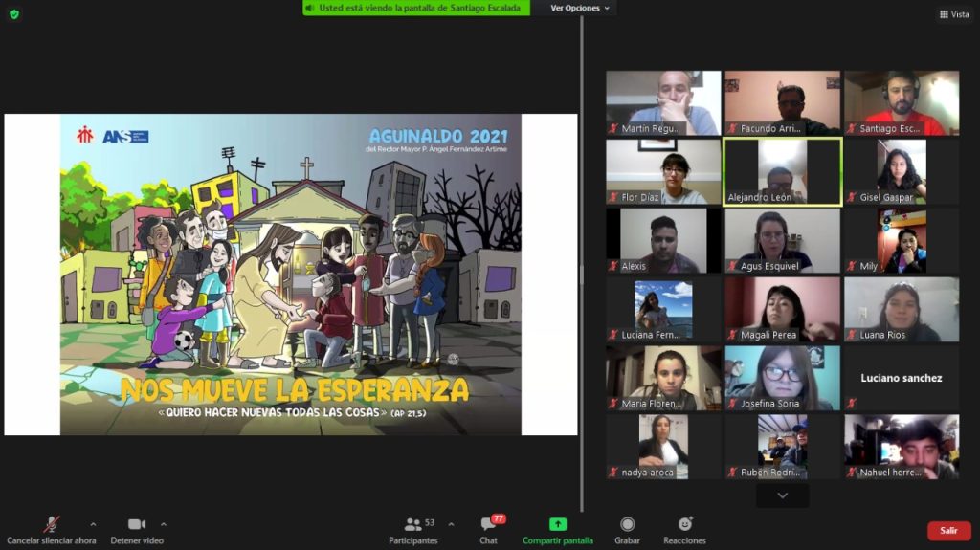Start recording with Grabar
The height and width of the screenshot is (550, 980).
pyautogui.click(x=627, y=530)
